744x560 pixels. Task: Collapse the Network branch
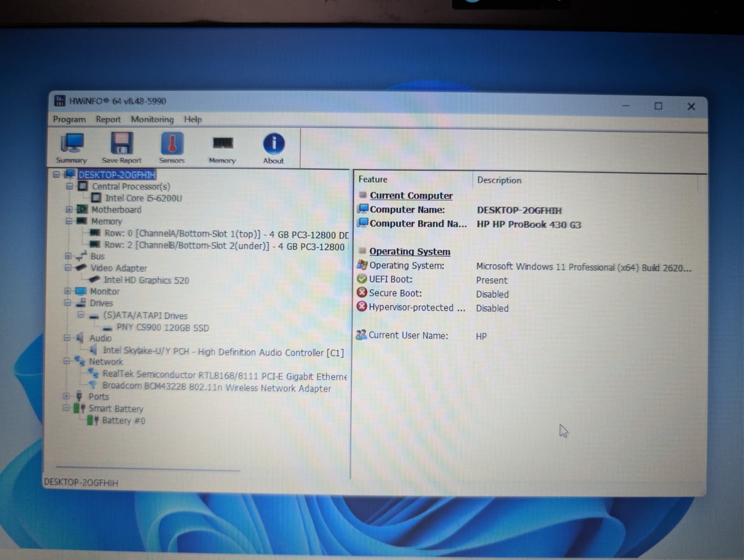coord(66,361)
